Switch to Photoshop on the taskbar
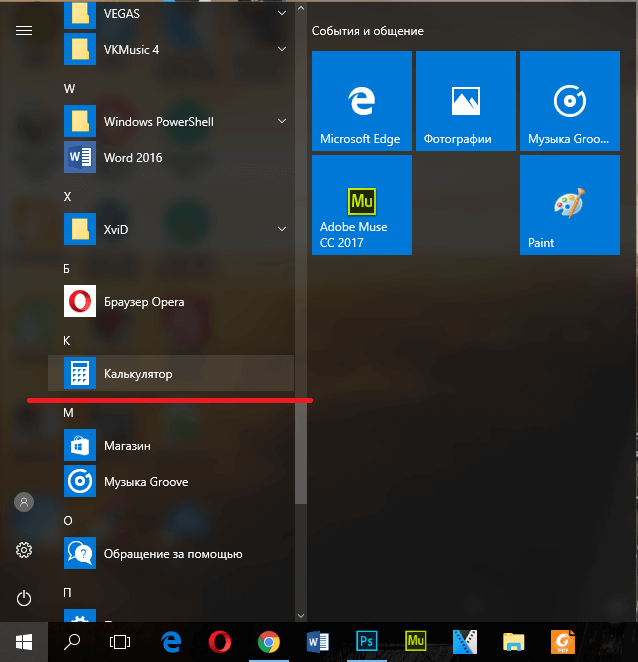Viewport: 638px width, 662px height. coord(367,642)
